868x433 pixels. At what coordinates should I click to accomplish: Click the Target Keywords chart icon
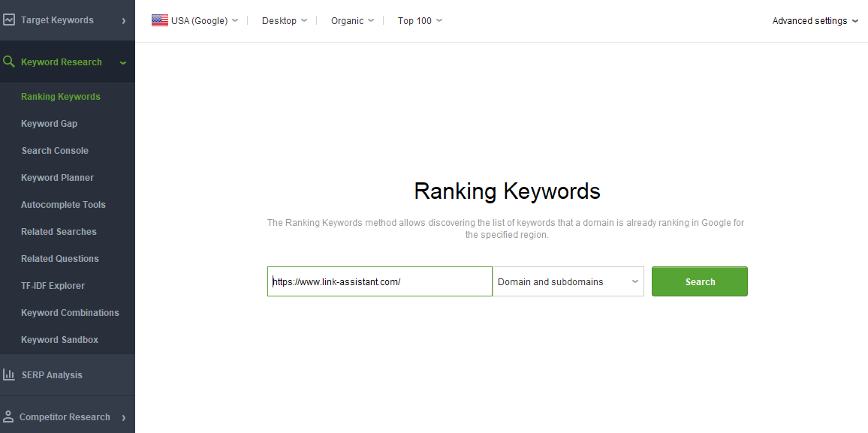[8, 20]
